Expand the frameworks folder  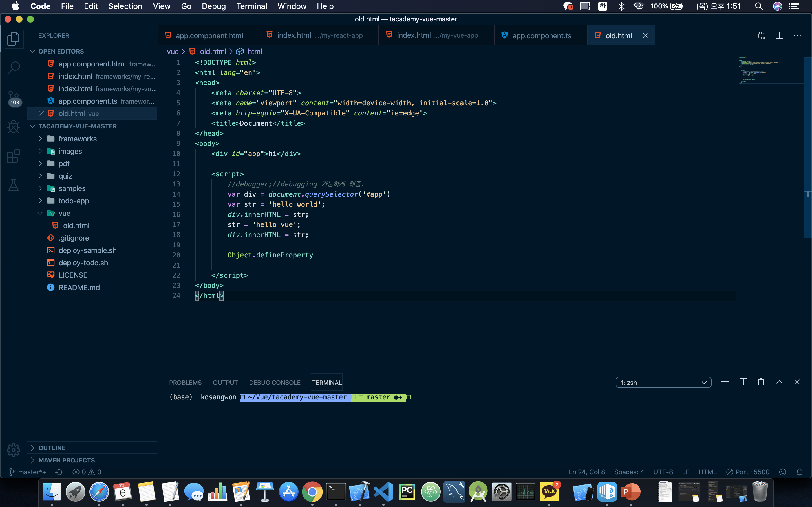77,139
